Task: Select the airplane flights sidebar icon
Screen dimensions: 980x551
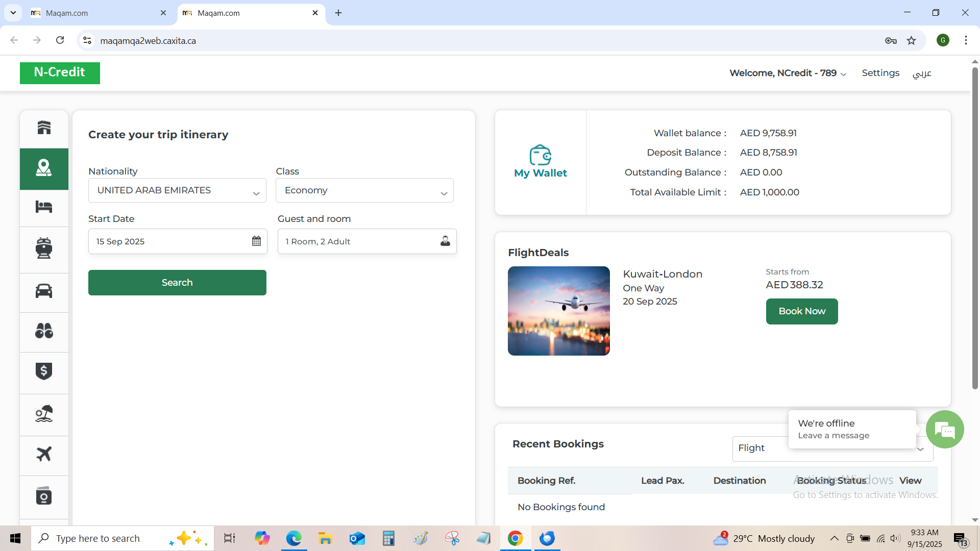Action: [x=44, y=454]
